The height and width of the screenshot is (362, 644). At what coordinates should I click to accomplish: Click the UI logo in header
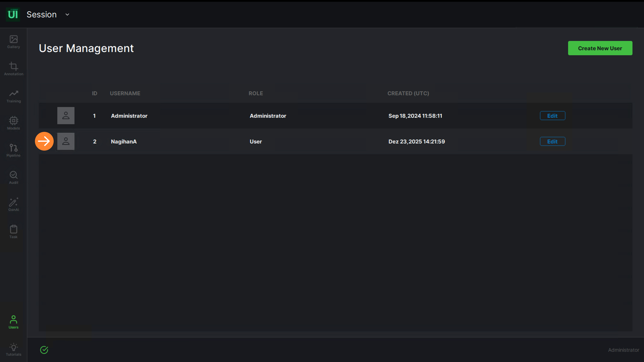pyautogui.click(x=13, y=14)
